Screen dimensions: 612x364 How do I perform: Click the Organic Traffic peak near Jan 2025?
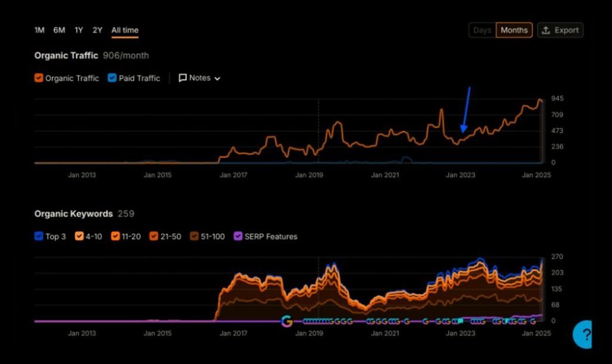tap(539, 100)
